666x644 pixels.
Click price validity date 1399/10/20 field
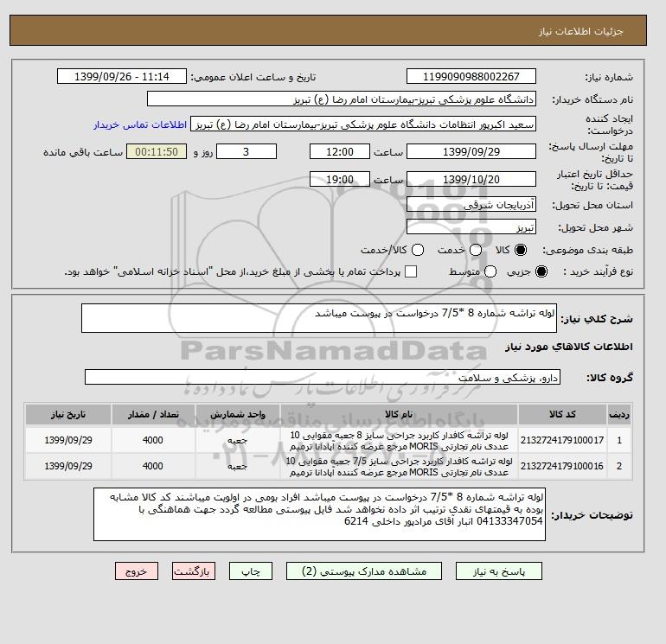coord(471,180)
